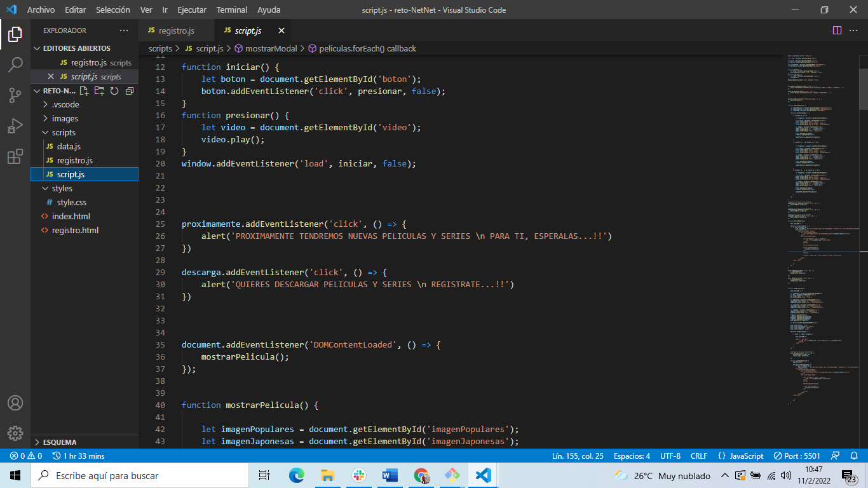Click Espacios: 4 indentation setting
The width and height of the screenshot is (868, 488).
pos(632,456)
